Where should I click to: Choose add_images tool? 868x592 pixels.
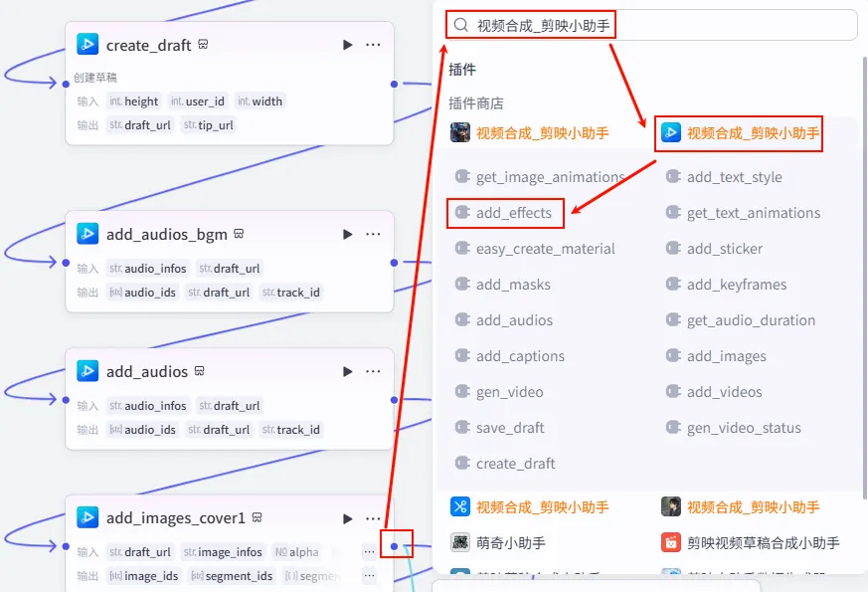point(716,356)
